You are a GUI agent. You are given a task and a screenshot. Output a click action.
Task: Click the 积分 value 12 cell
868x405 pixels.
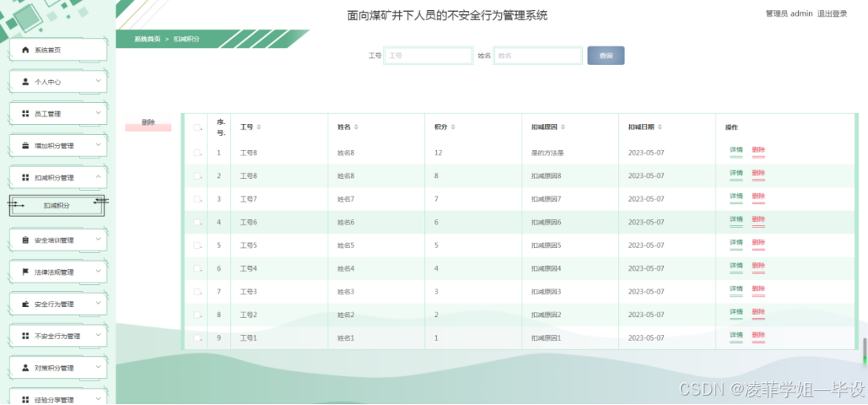438,153
